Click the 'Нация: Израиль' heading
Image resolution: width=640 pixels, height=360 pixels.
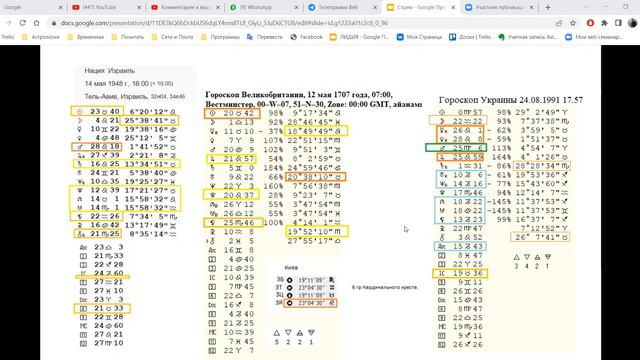tap(109, 71)
